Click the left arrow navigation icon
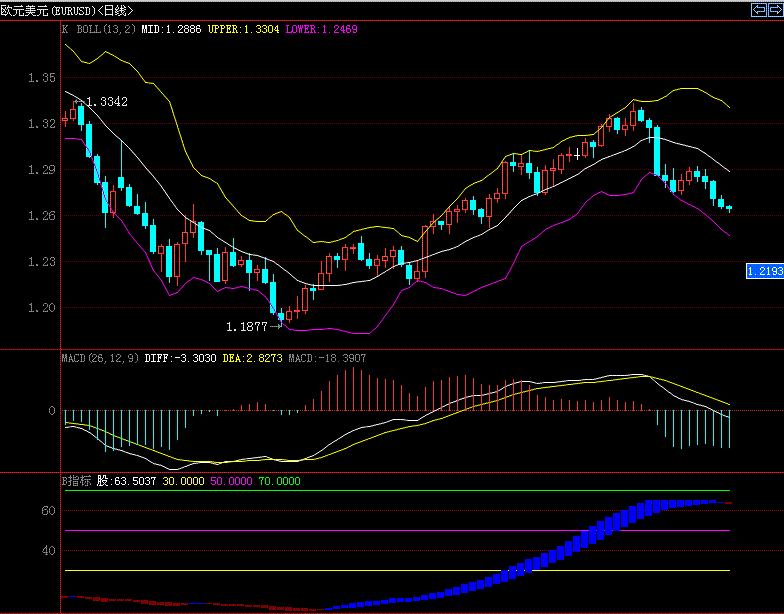Image resolution: width=784 pixels, height=614 pixels. pos(759,10)
